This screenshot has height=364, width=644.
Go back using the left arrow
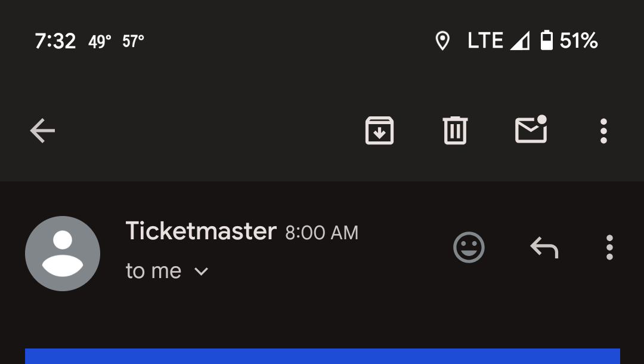tap(42, 131)
